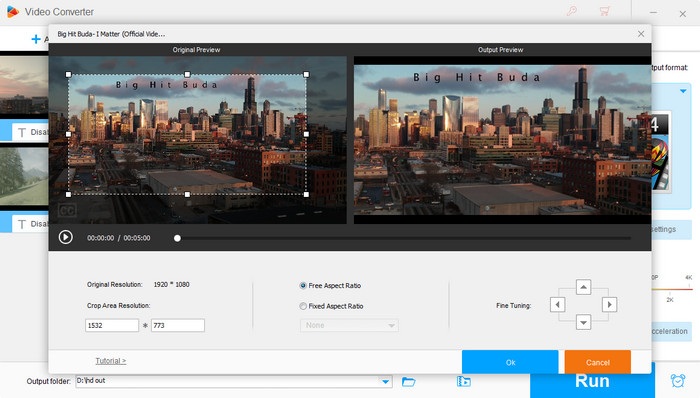The height and width of the screenshot is (398, 700).
Task: Click the forest video thumbnail in main window
Action: click(24, 176)
